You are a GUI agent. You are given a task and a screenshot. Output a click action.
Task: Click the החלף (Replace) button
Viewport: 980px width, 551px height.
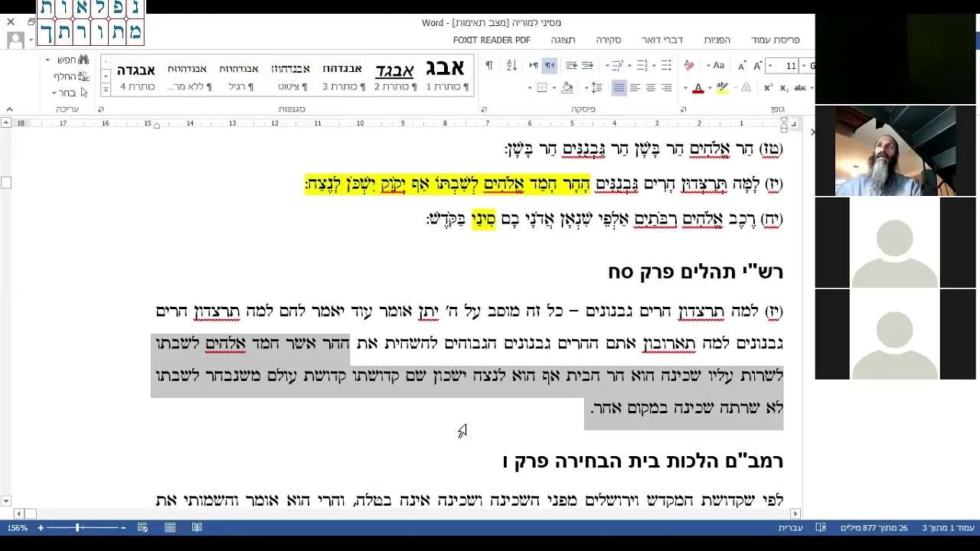tap(71, 77)
